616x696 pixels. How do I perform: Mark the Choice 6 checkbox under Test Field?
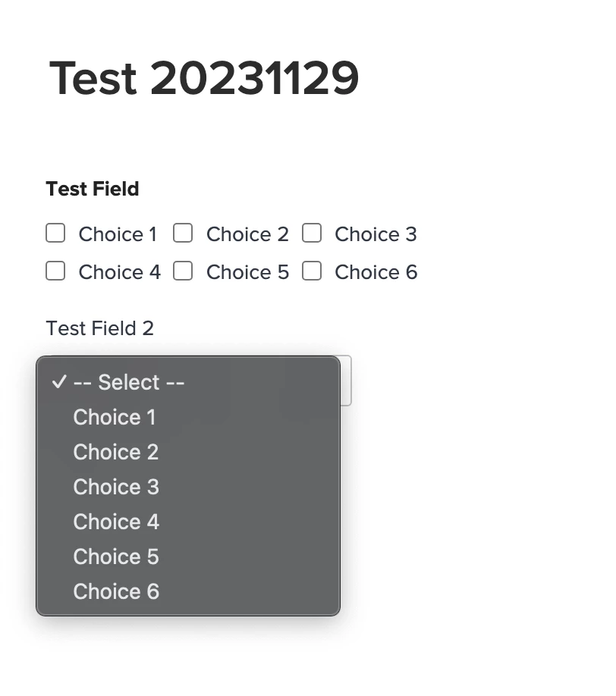312,271
